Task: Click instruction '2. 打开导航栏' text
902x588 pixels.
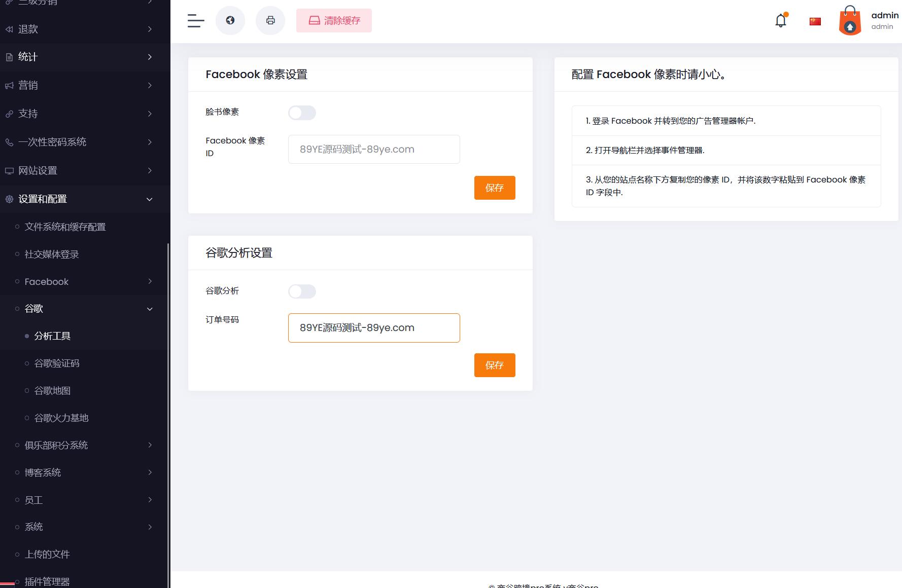Action: pos(645,150)
